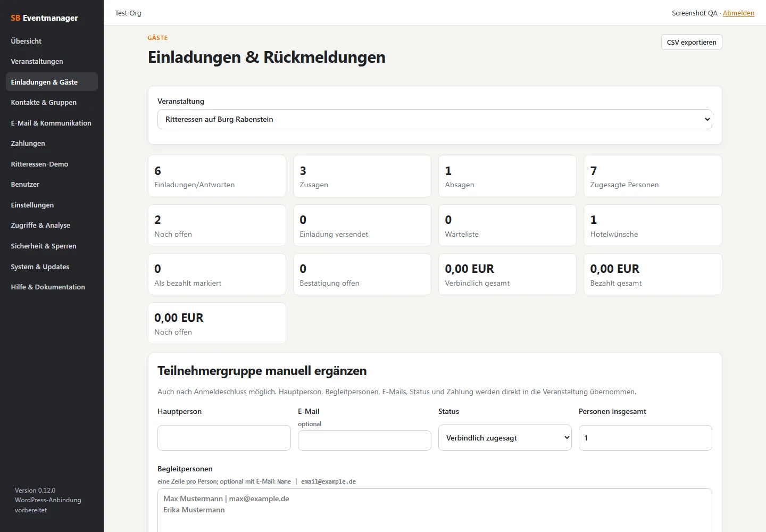Open the Status dropdown Verbindlich zugesagt
The width and height of the screenshot is (766, 532).
(x=505, y=438)
